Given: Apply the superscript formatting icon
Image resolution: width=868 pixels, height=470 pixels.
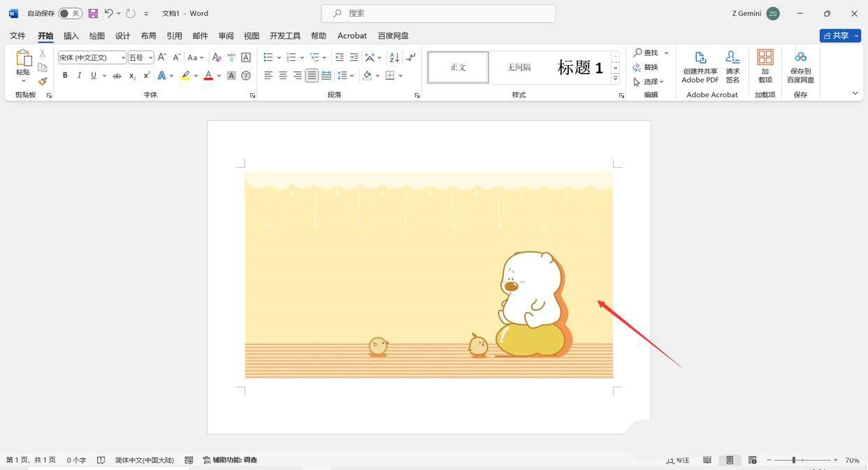Looking at the screenshot, I should click(146, 75).
